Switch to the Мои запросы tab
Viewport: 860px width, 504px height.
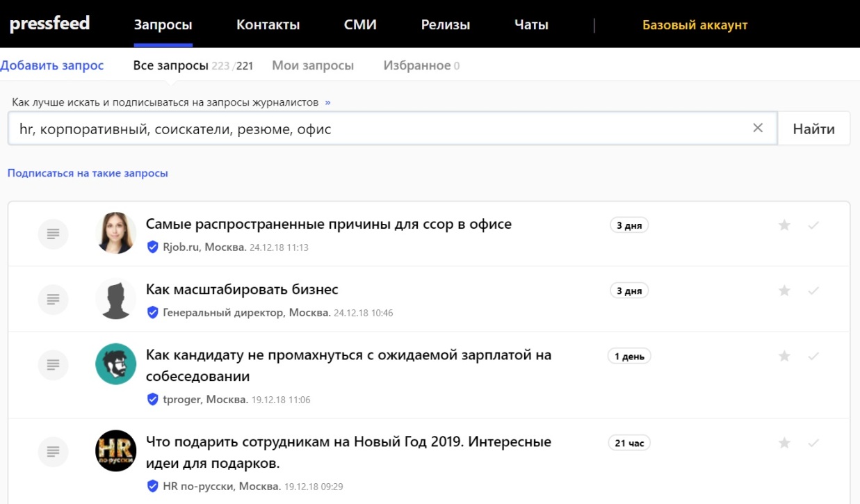312,66
